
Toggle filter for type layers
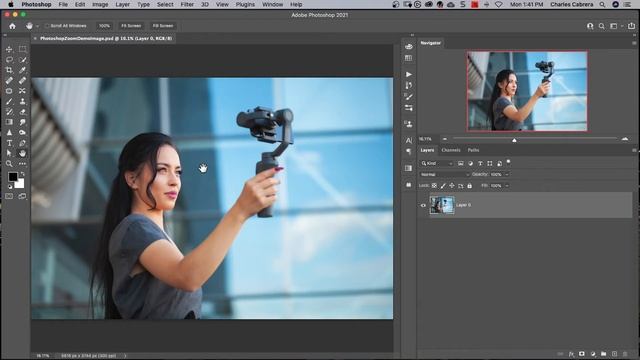coord(480,163)
